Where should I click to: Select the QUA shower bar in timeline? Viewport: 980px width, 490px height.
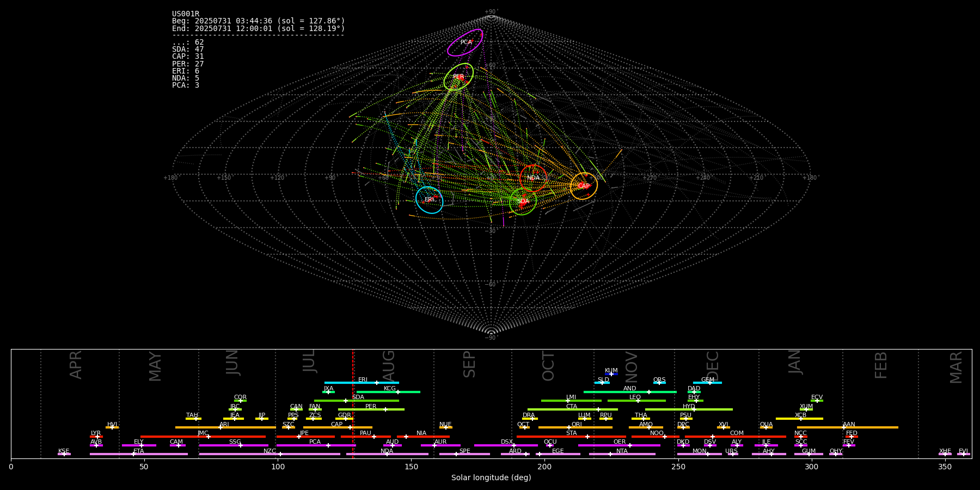[x=766, y=427]
